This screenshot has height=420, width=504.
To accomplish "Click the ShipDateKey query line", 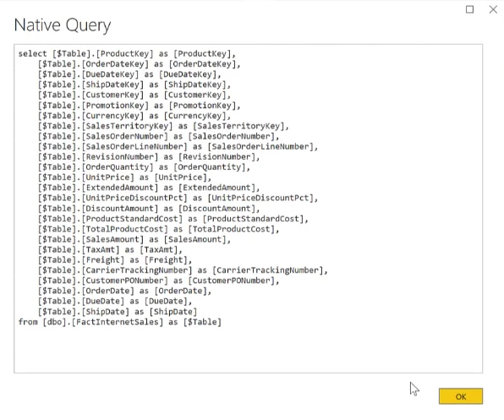I will point(134,85).
